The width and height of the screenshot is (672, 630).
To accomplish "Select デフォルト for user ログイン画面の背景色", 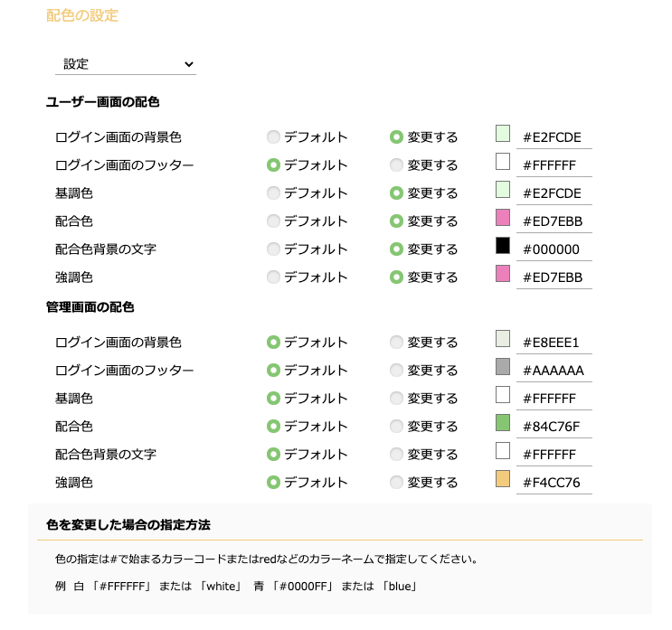I will (273, 137).
